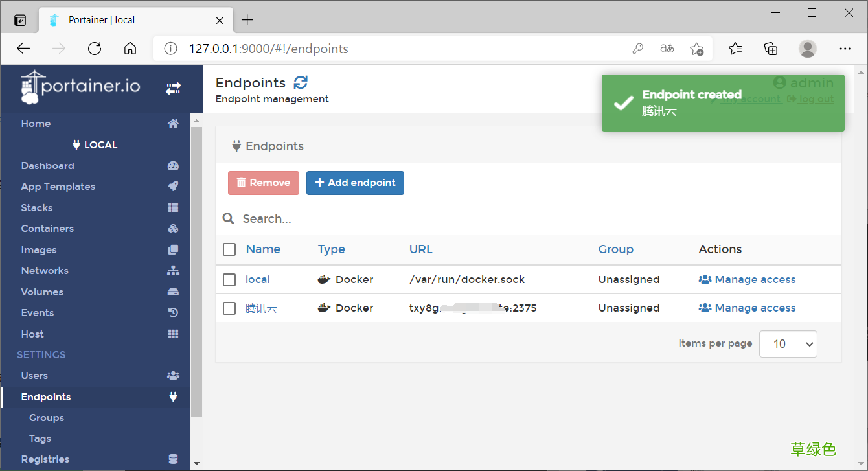
Task: Open the browser Settings and more menu
Action: pos(845,49)
